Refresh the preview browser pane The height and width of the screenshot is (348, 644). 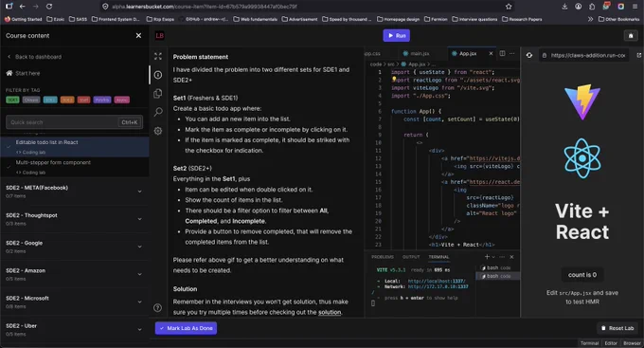click(x=529, y=55)
